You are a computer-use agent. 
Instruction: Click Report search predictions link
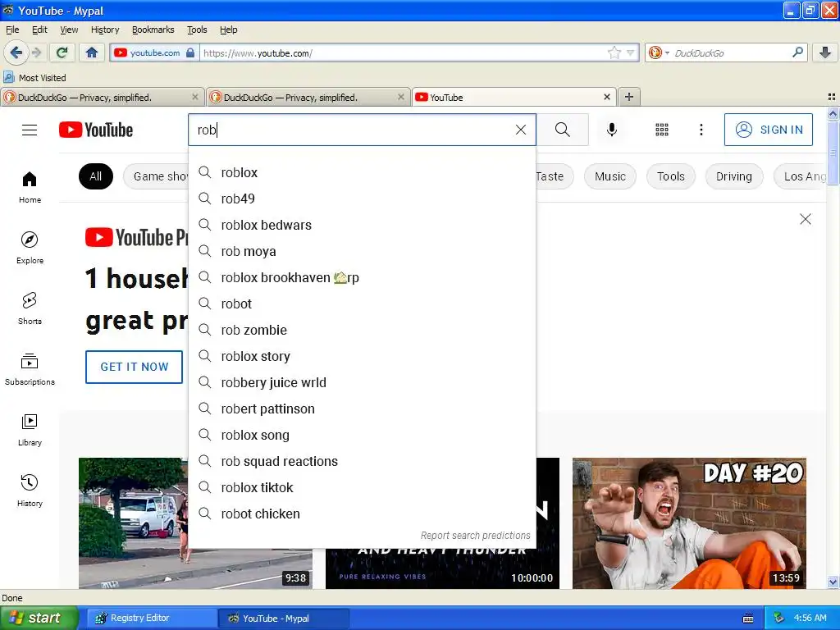tap(475, 535)
